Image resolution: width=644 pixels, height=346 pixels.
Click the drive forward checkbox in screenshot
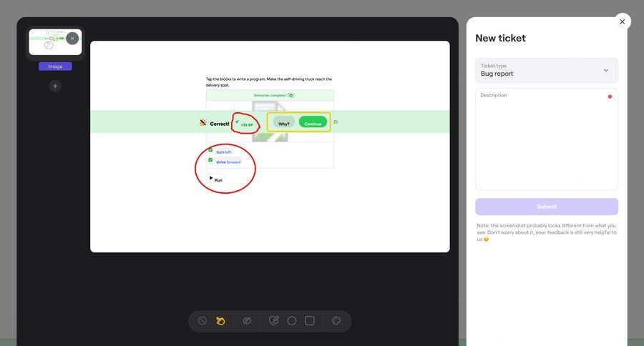point(210,160)
